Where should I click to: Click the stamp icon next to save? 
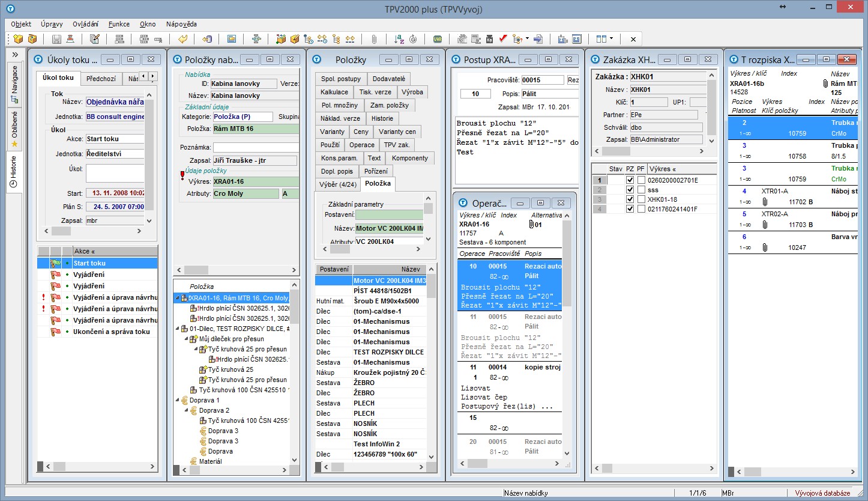pyautogui.click(x=70, y=39)
